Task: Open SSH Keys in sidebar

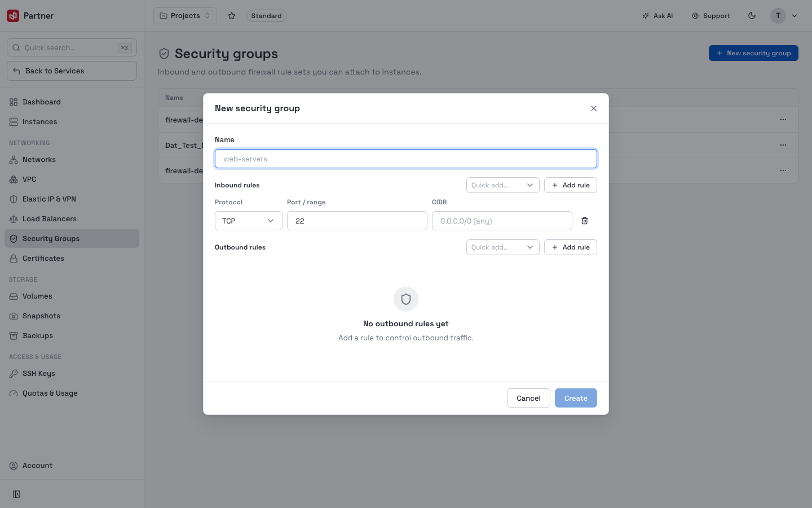Action: coord(72,374)
